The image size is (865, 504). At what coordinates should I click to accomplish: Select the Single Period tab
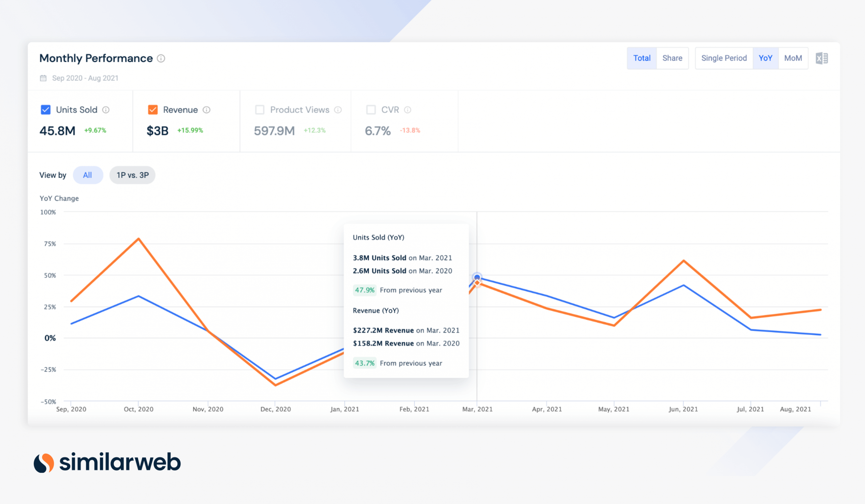[x=724, y=58]
